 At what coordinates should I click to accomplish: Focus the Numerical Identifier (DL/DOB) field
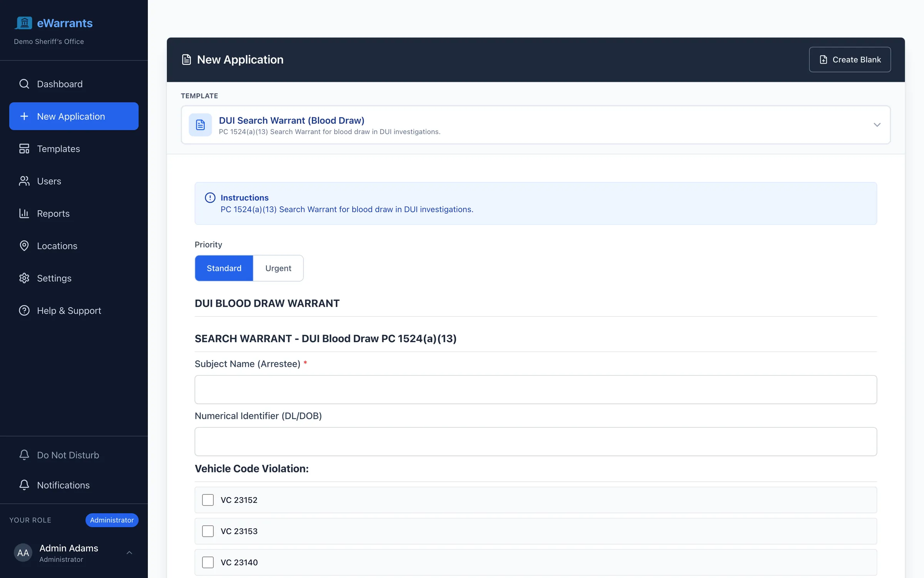coord(536,442)
